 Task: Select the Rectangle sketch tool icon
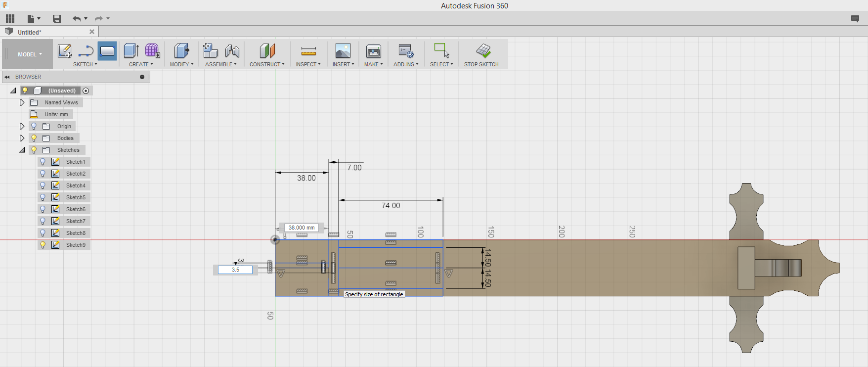pyautogui.click(x=107, y=50)
